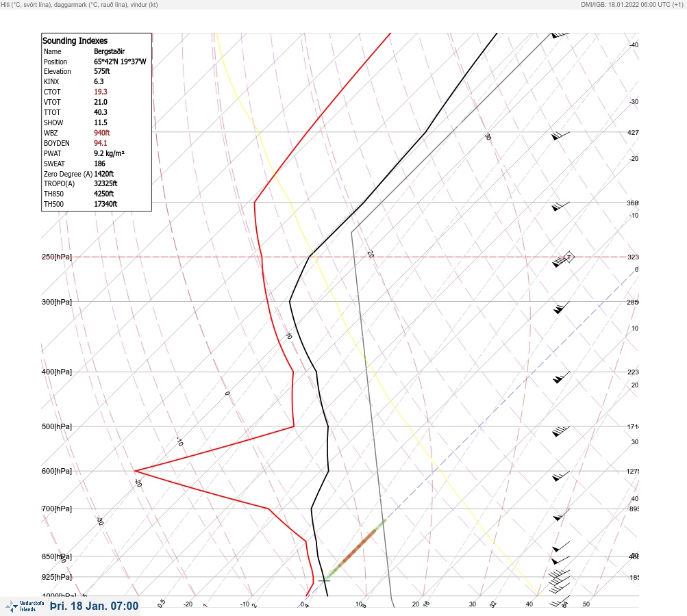Click the wind barb at the 400 hPa level

pos(561,377)
